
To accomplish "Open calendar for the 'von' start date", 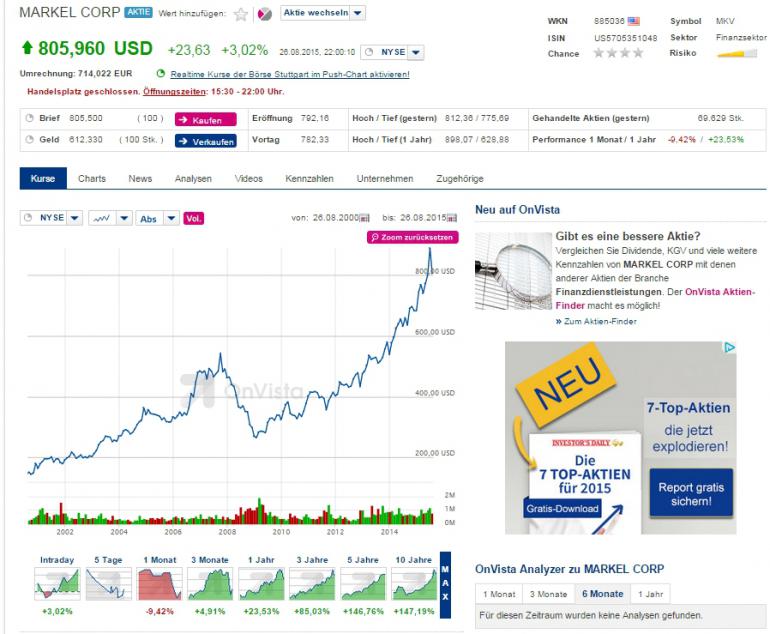I will (364, 217).
